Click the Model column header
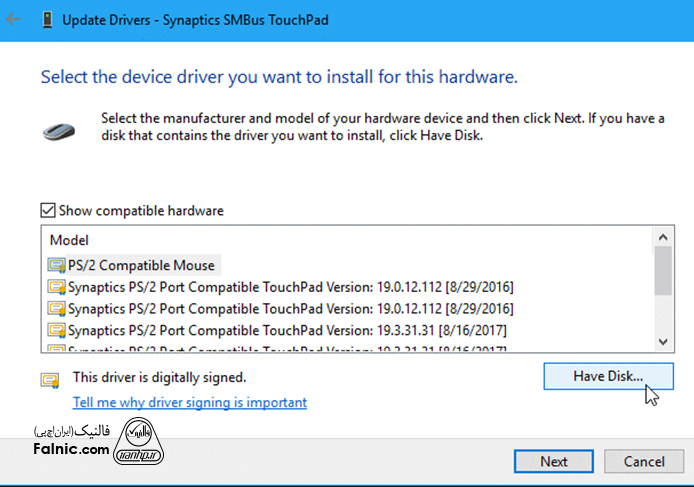The image size is (694, 487). point(69,240)
